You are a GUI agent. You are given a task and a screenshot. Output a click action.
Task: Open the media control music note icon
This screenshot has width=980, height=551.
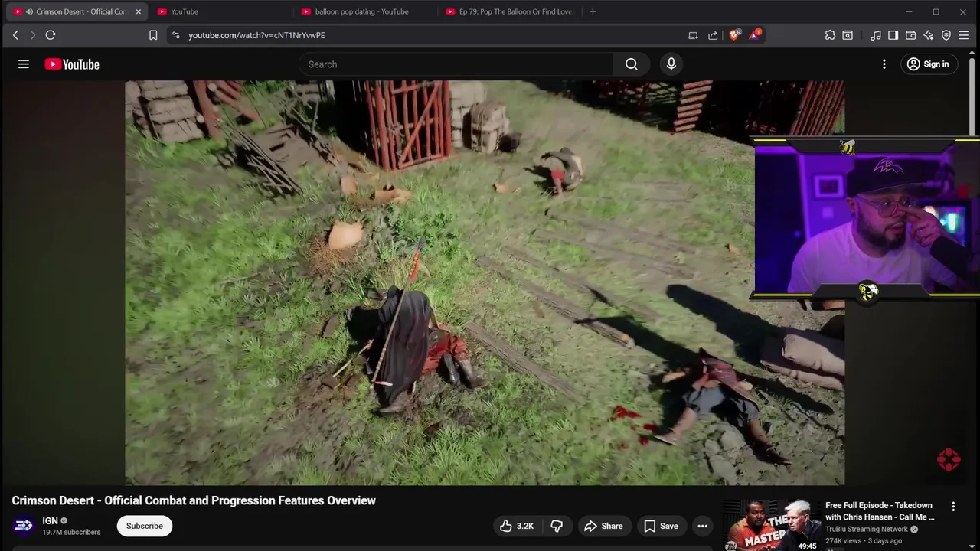(x=875, y=35)
